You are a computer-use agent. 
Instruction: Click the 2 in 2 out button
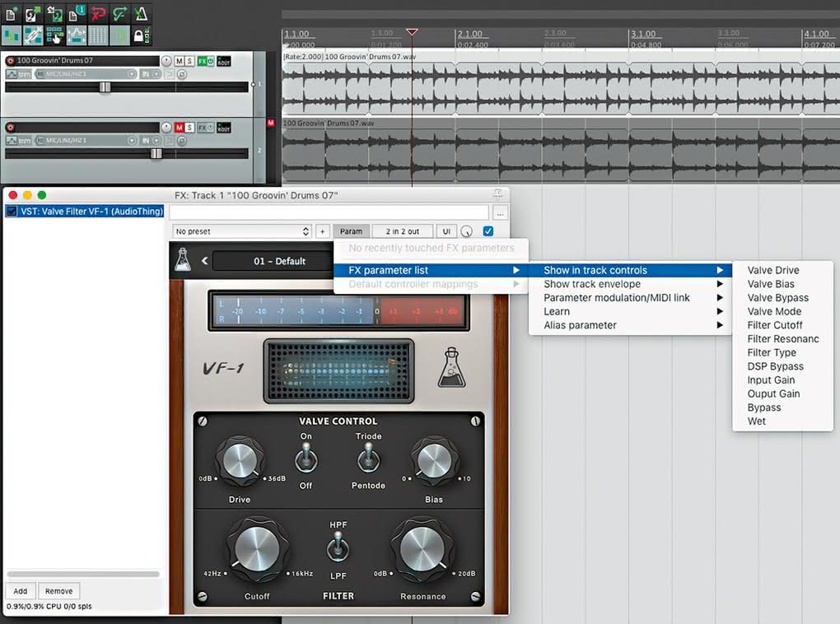coord(403,231)
